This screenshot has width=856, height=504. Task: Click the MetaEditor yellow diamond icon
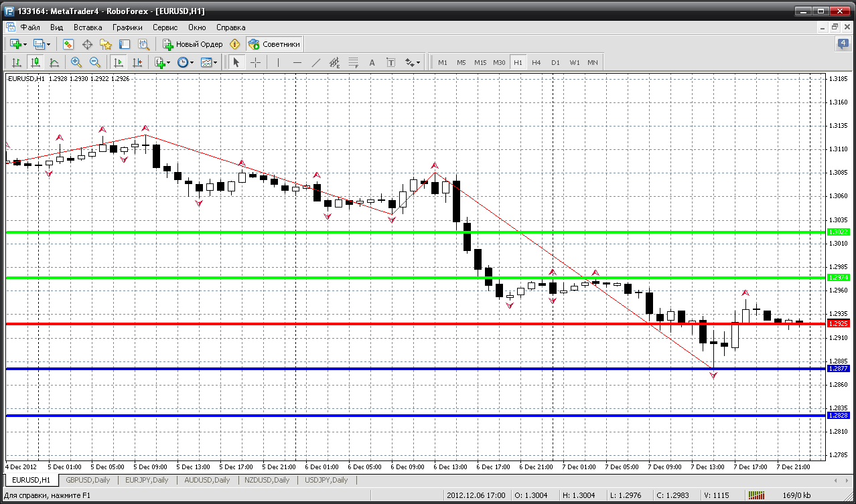tap(235, 44)
